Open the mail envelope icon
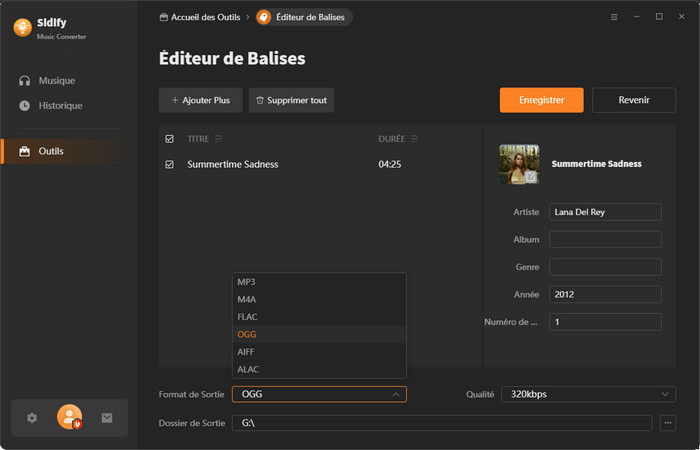Viewport: 700px width, 450px height. (x=107, y=418)
